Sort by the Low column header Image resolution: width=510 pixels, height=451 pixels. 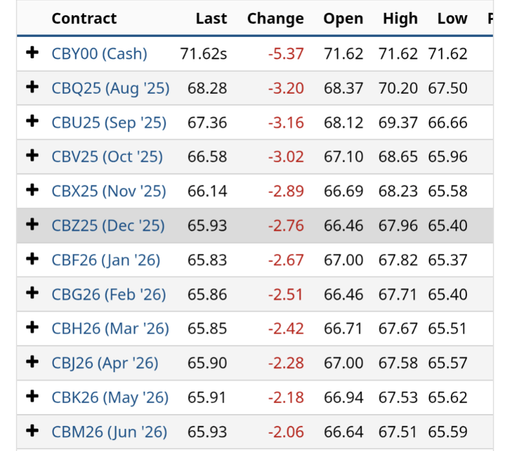[x=452, y=18]
